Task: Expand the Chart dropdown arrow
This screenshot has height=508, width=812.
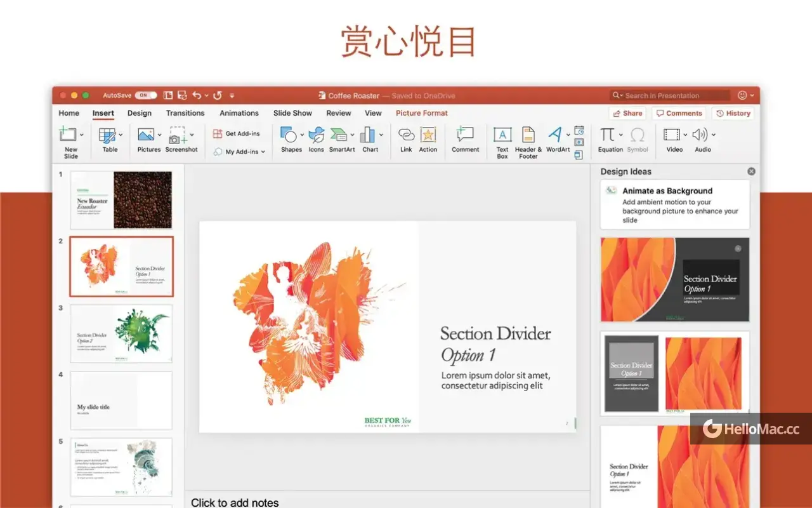Action: 381,135
